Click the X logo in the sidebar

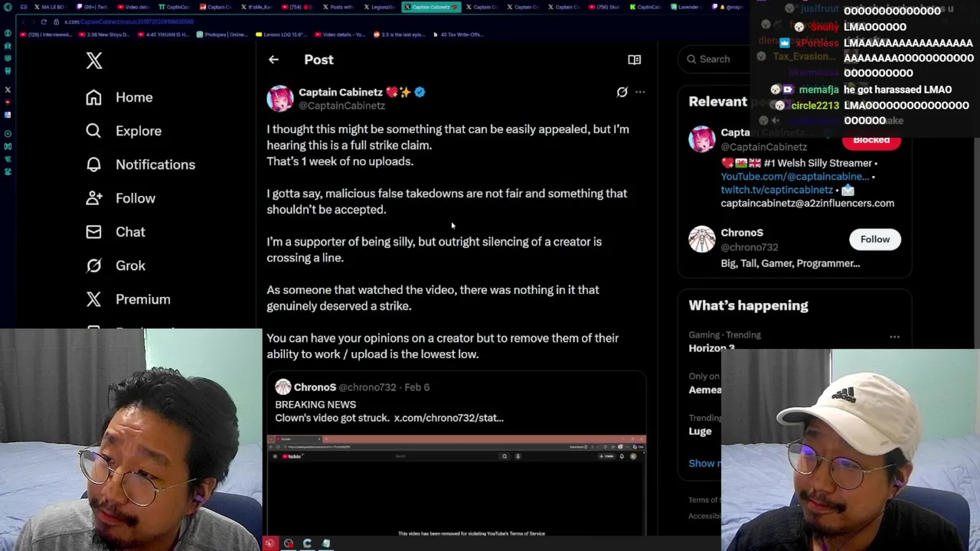pyautogui.click(x=94, y=60)
